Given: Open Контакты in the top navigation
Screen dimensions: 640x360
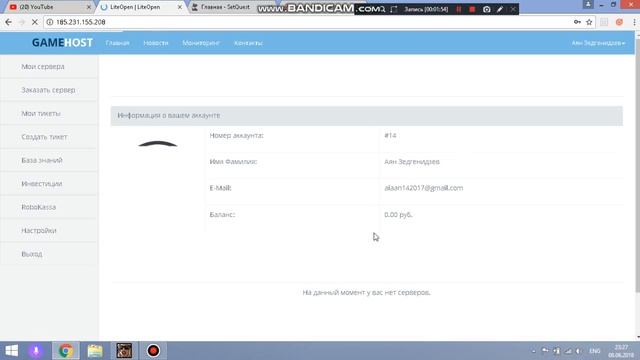Looking at the screenshot, I should [x=249, y=43].
